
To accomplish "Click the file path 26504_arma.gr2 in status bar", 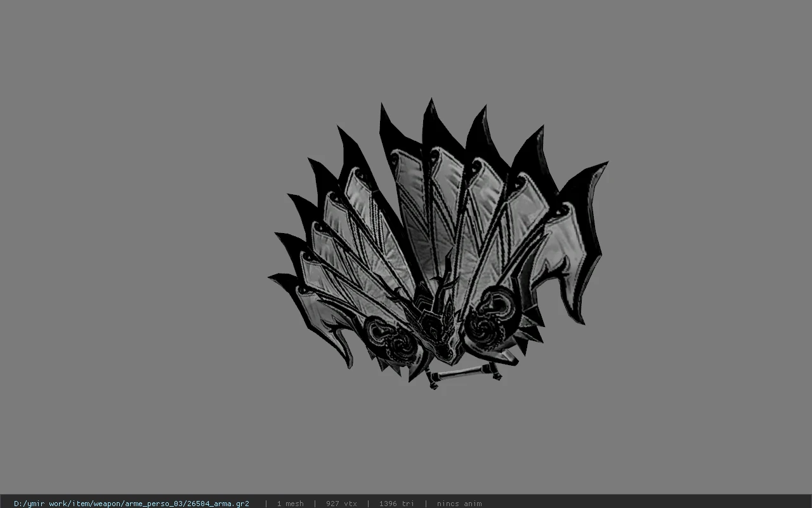I will [131, 504].
